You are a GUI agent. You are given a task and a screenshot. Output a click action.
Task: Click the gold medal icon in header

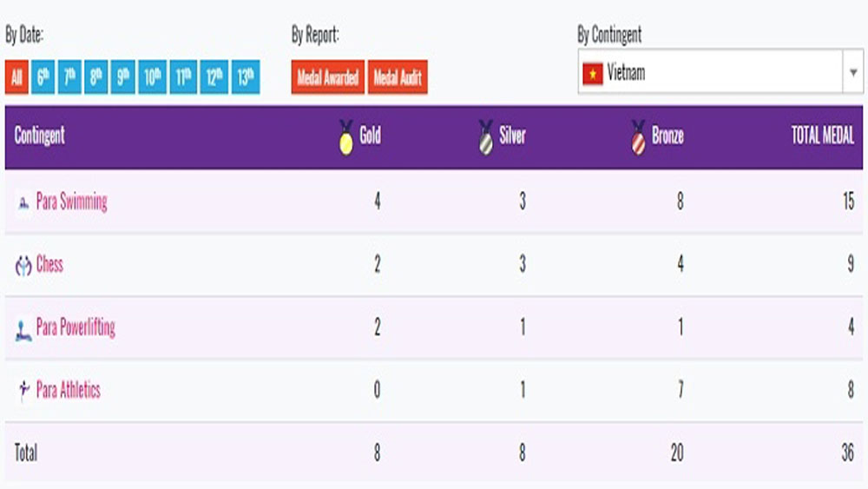tap(346, 137)
